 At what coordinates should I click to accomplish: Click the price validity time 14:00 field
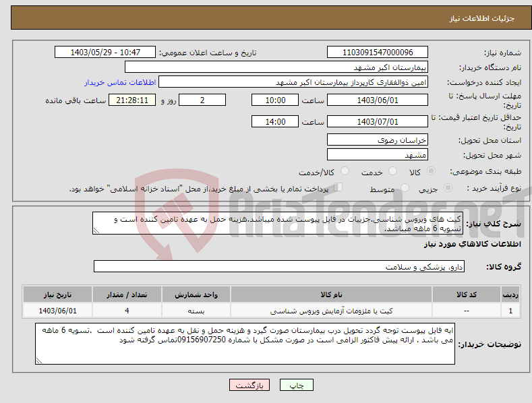275,121
